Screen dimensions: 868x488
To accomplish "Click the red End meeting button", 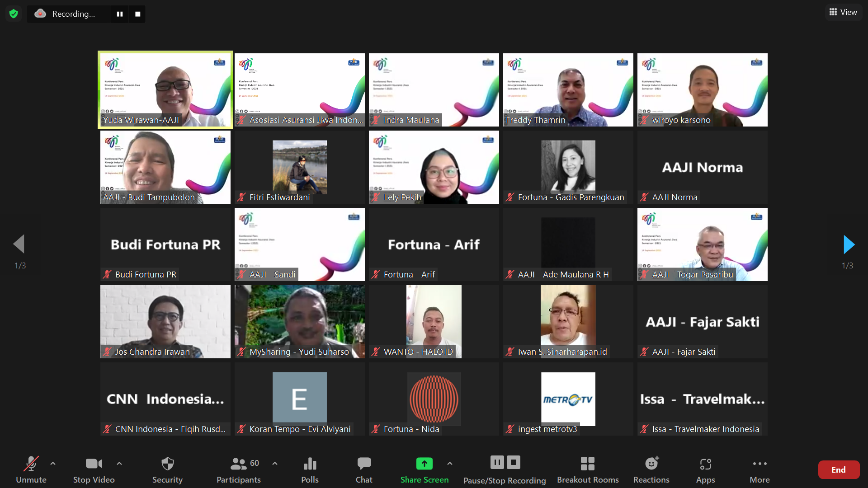I will (x=839, y=470).
